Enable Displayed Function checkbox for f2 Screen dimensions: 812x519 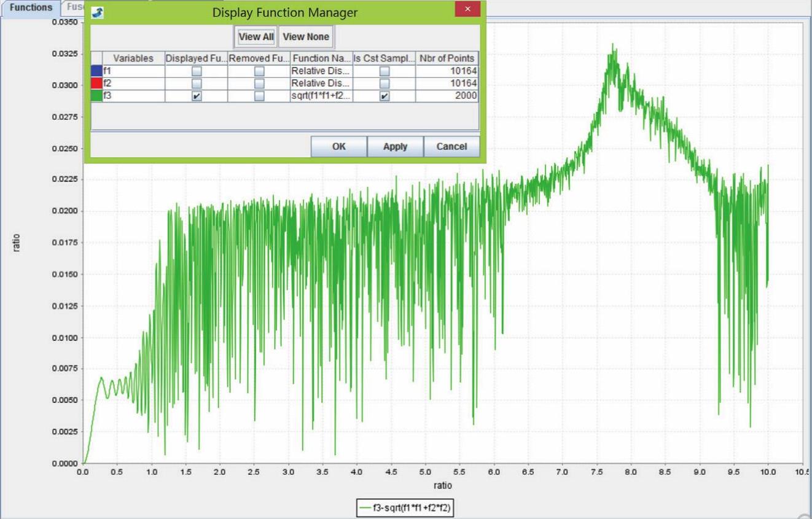click(x=197, y=84)
